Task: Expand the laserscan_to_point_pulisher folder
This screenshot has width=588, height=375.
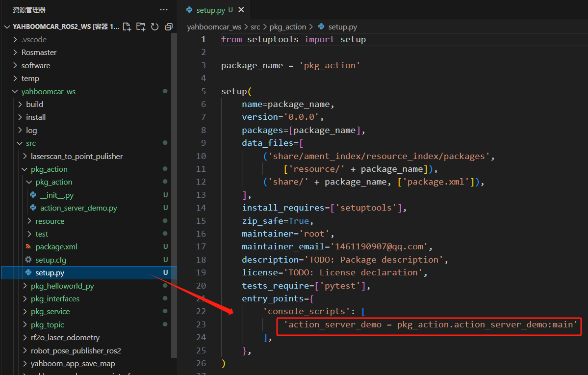Action: (x=25, y=156)
